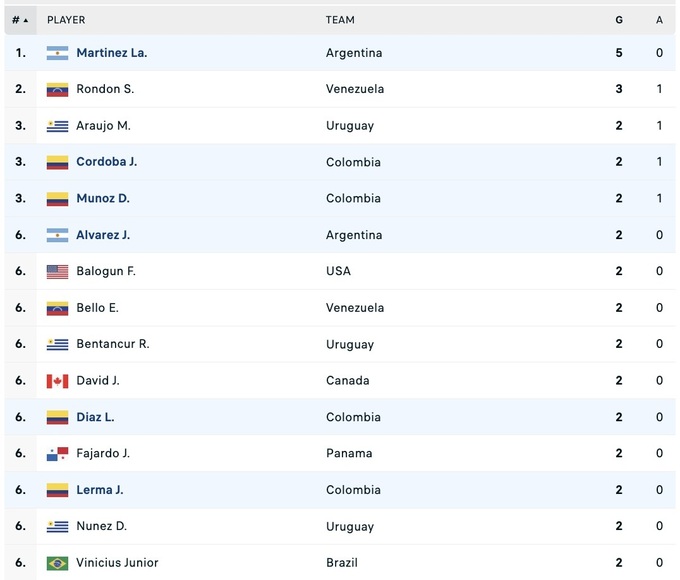Image resolution: width=680 pixels, height=580 pixels.
Task: Open Lerma J. player page
Action: click(100, 490)
